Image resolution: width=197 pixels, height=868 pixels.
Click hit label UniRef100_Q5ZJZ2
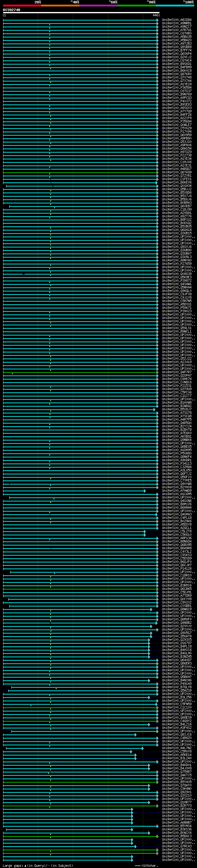pyautogui.click(x=176, y=358)
